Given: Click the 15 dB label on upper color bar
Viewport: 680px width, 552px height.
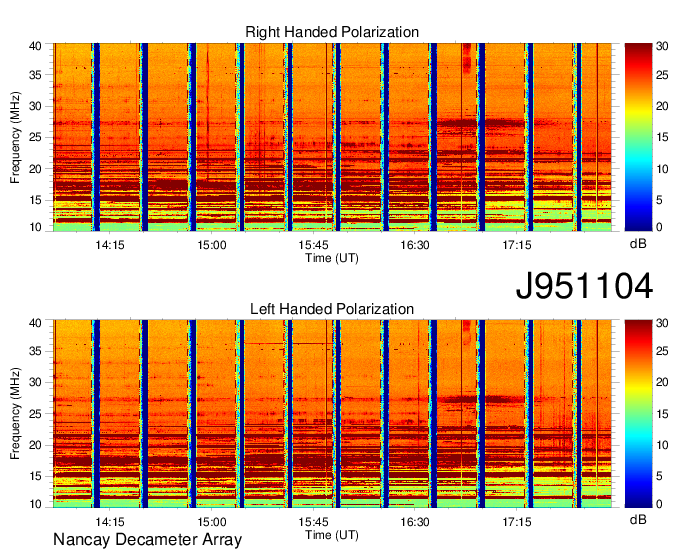Looking at the screenshot, I should [662, 137].
